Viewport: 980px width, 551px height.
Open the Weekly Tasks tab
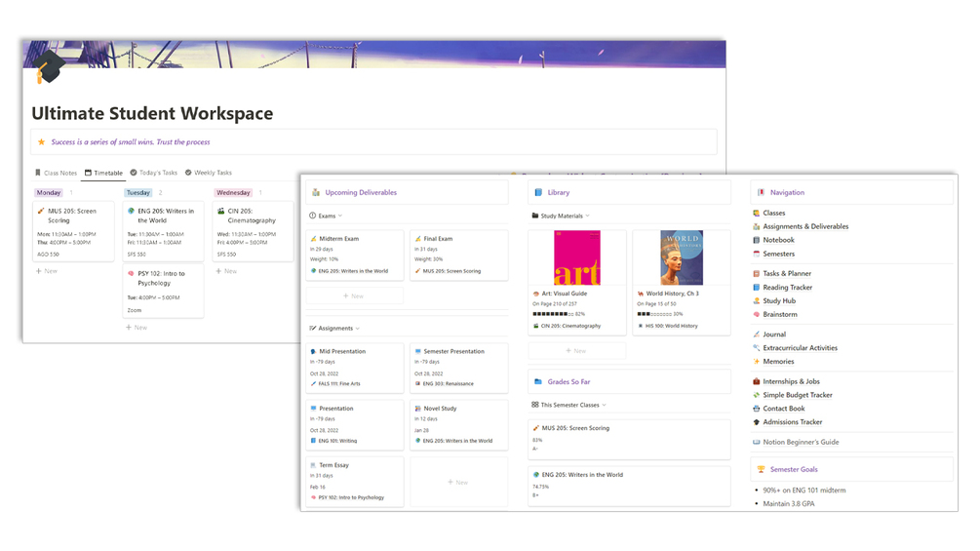tap(208, 173)
